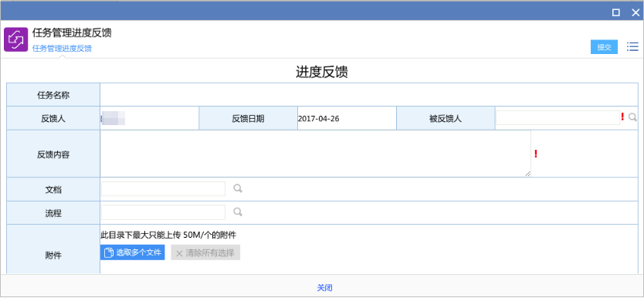Click the 提交 submit button
Screen dimensions: 644x298
(x=604, y=47)
